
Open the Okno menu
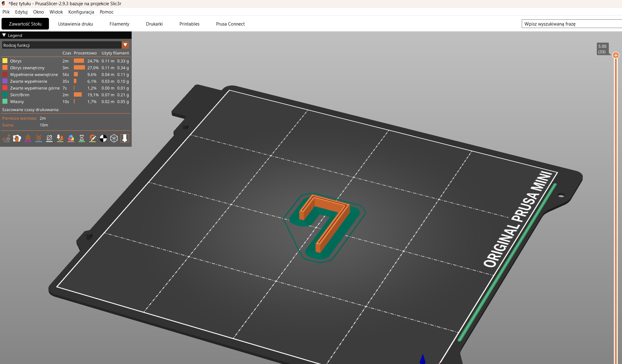pyautogui.click(x=38, y=12)
